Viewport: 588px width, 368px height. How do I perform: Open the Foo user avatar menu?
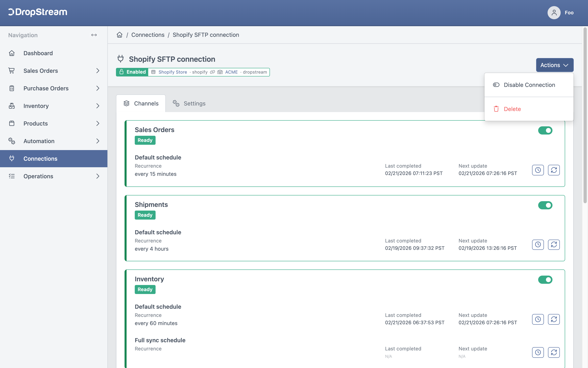(554, 13)
